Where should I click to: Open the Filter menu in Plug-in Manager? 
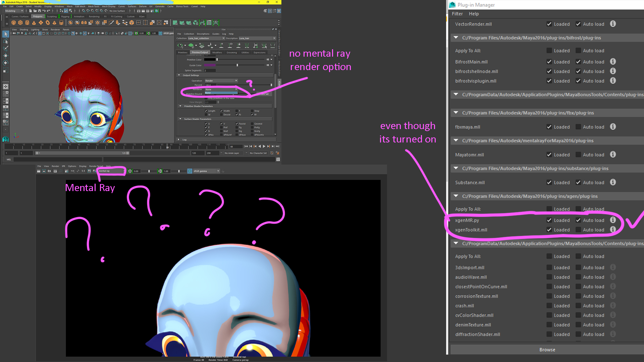pos(457,14)
